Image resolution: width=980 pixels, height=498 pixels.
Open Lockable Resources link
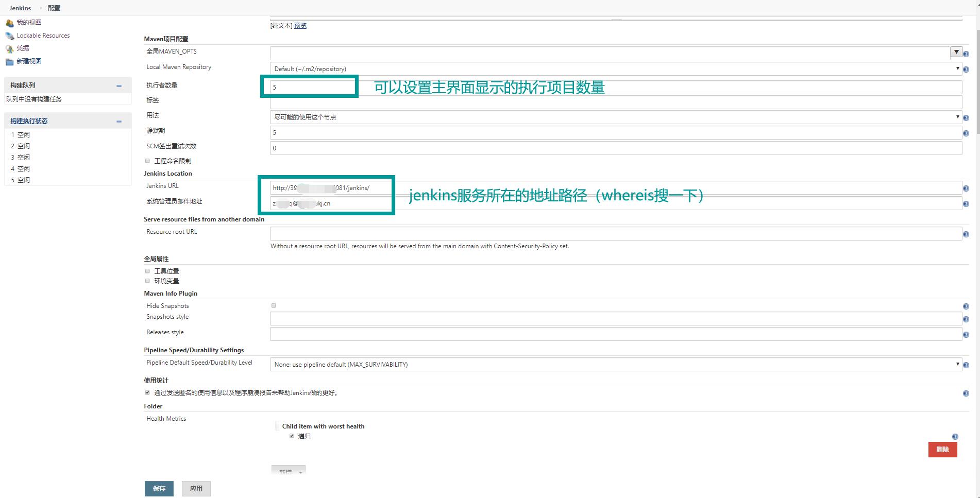pyautogui.click(x=43, y=36)
